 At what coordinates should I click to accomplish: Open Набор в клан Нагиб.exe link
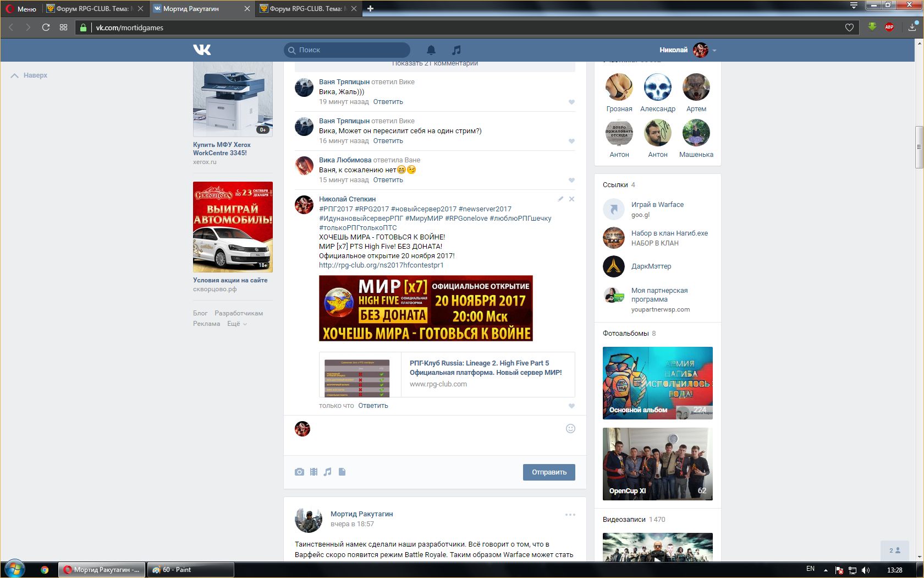[669, 233]
